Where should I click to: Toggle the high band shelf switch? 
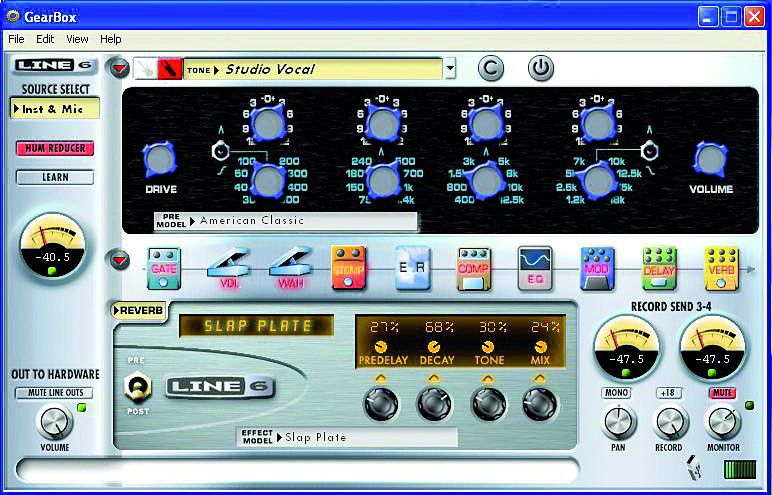point(650,151)
